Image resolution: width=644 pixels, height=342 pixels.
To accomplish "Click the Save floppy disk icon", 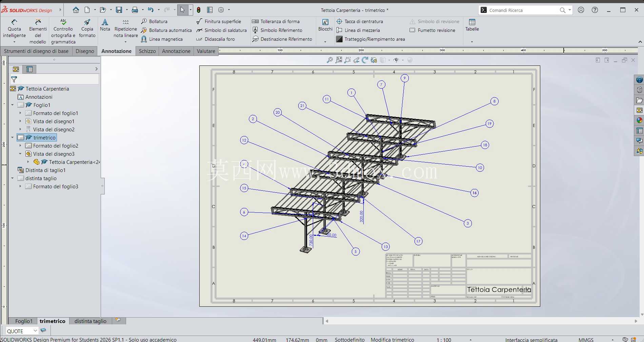I will 119,10.
